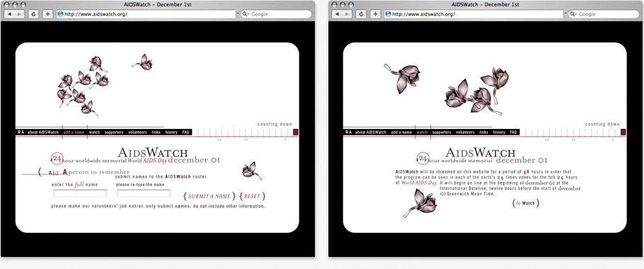Go back in the add-a-name Safari window

point(9,14)
